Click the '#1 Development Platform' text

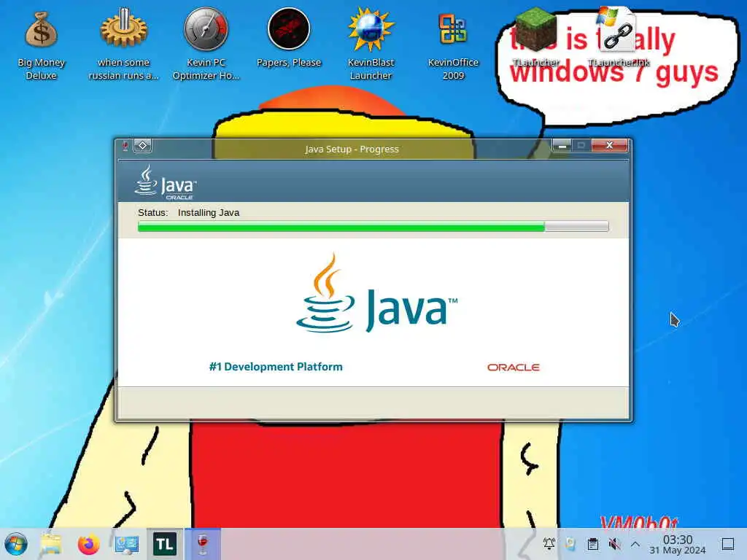[x=276, y=367]
